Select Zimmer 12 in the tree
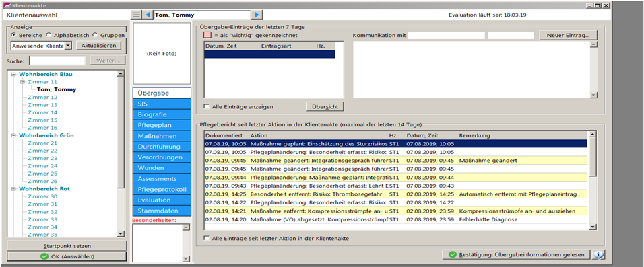644x267 pixels. [42, 98]
